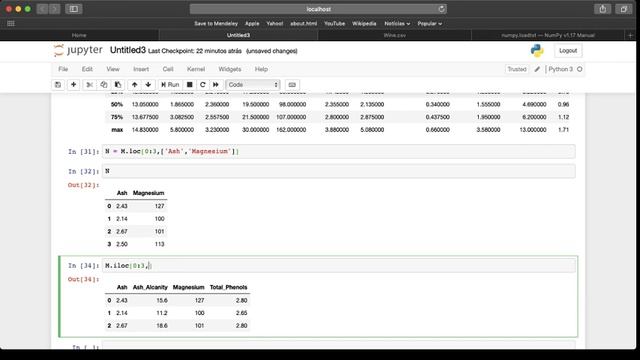640x360 pixels.
Task: Open the File menu
Action: [x=63, y=69]
